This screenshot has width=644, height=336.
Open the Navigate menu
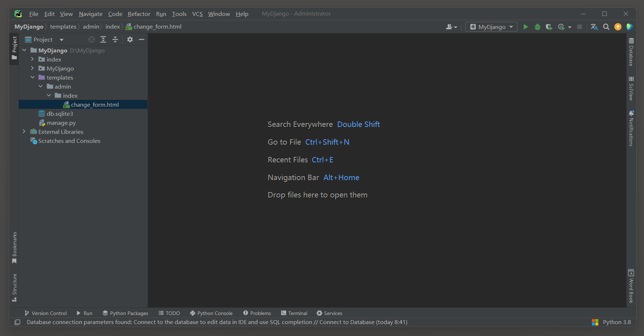pyautogui.click(x=91, y=14)
